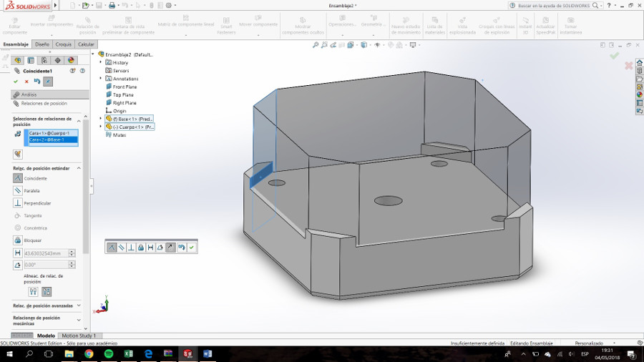Click multiple mate mode icon below selections
Image resolution: width=644 pixels, height=362 pixels.
click(18, 155)
